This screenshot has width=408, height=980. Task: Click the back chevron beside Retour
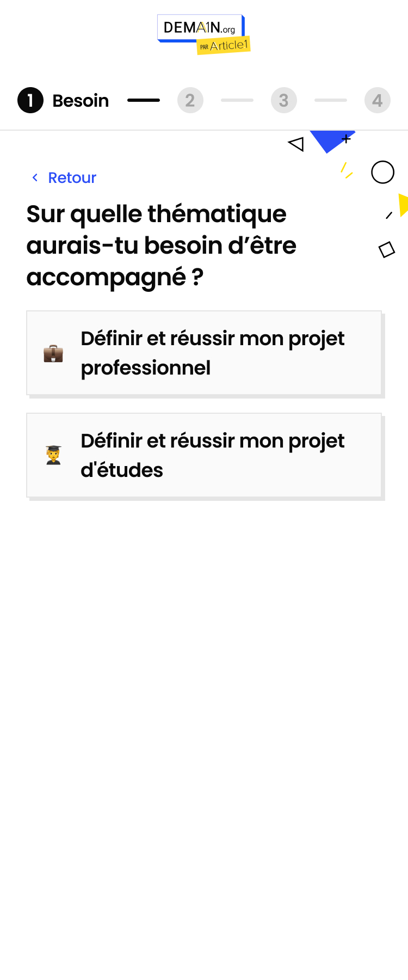[35, 177]
